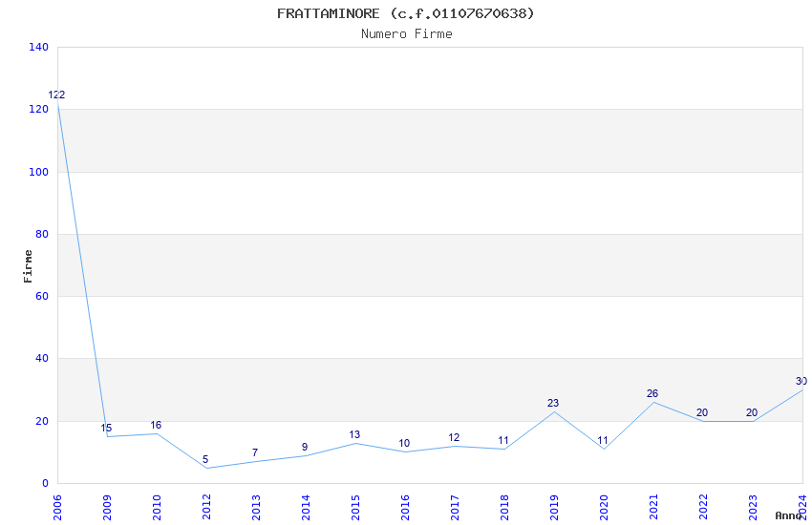Viewport: 812px width, 525px height.
Task: Select the 2015 data point labeled 13
Action: pos(355,443)
